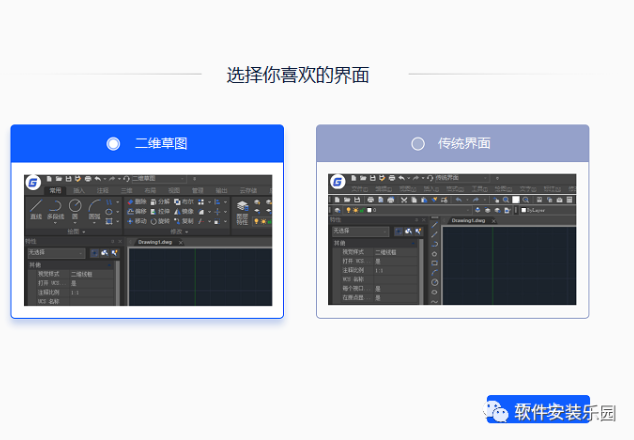Click the 圆弧 arc tool in ribbon preview
Viewport: 634px width, 440px height.
(x=95, y=208)
